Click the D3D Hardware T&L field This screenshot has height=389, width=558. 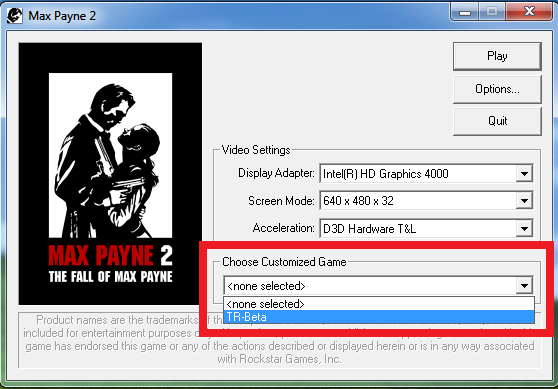tap(426, 228)
